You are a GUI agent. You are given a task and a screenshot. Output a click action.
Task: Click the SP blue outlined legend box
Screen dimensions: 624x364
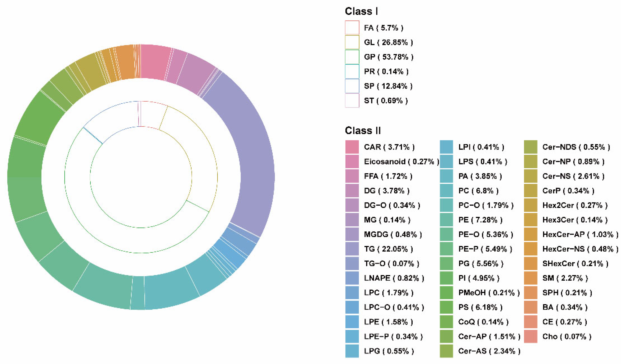coord(352,86)
